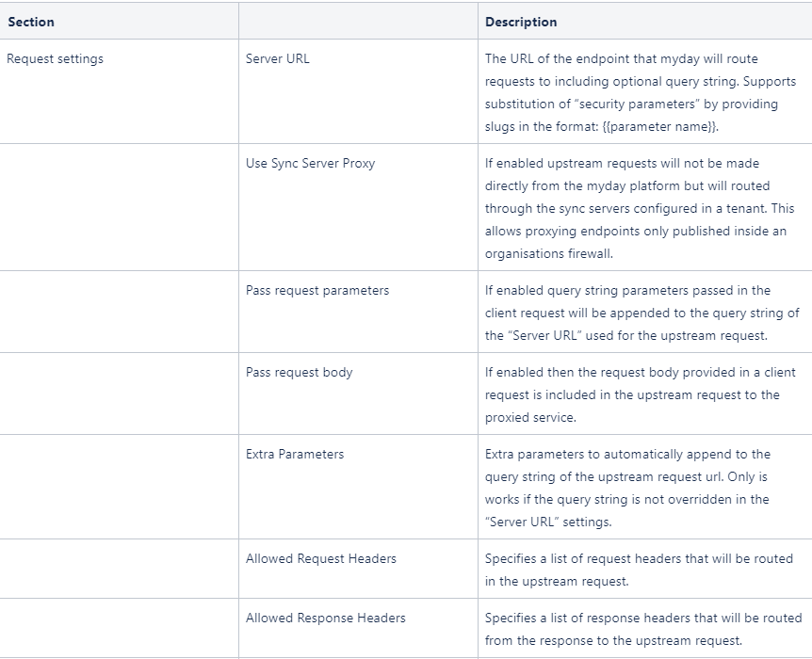
Task: Click the Server URL description text
Action: [640, 92]
